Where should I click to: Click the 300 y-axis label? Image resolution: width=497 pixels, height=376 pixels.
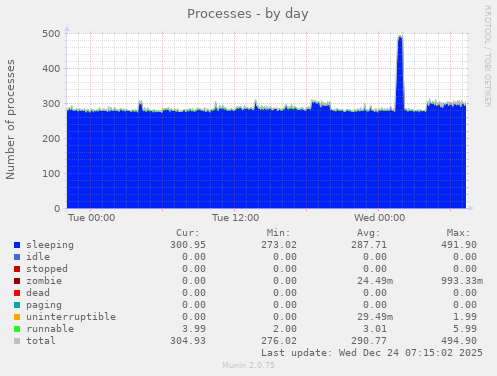pyautogui.click(x=51, y=104)
